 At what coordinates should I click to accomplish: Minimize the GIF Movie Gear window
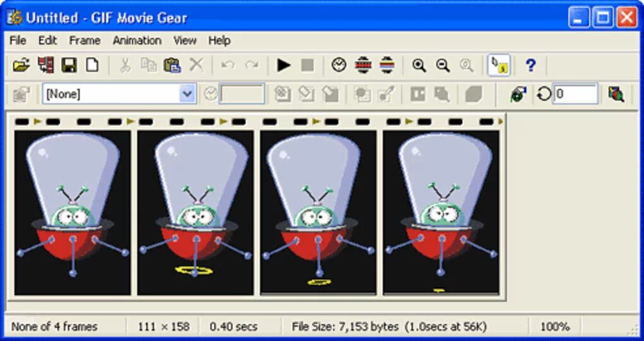579,18
